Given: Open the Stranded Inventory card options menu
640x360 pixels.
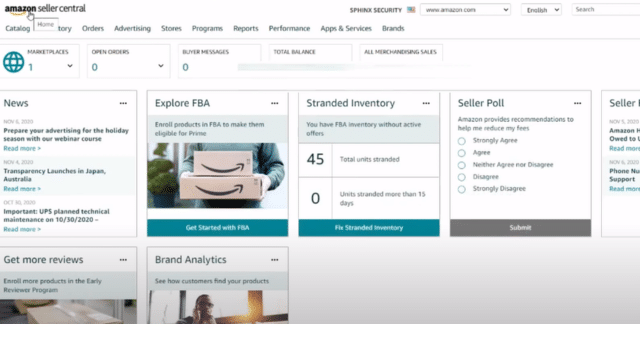Looking at the screenshot, I should click(x=426, y=103).
